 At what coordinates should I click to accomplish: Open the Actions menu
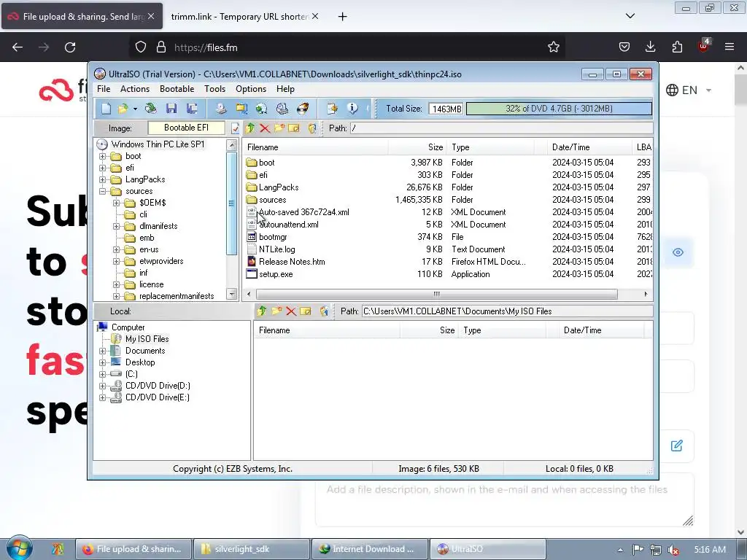coord(135,89)
